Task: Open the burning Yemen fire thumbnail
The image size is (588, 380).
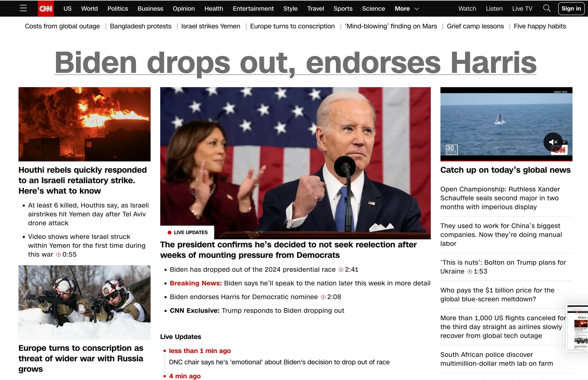Action: [x=84, y=124]
